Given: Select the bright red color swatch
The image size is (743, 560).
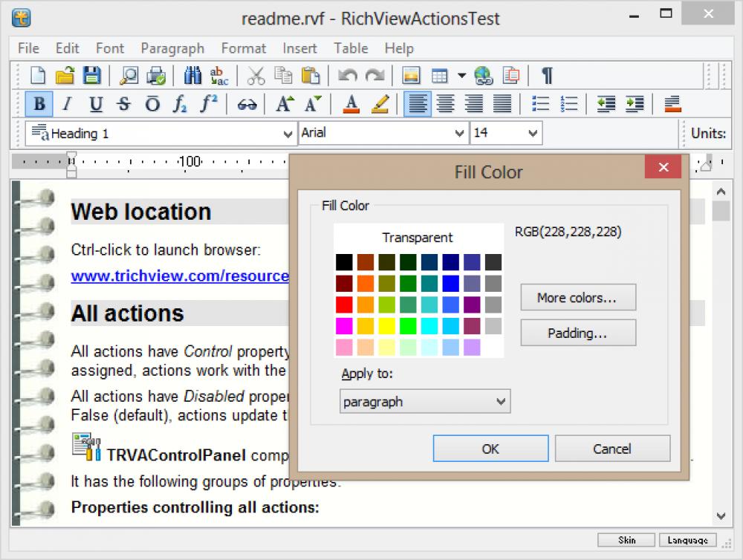Looking at the screenshot, I should (x=343, y=305).
